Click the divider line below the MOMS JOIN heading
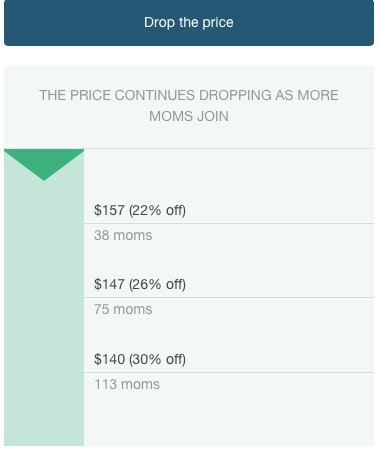The image size is (380, 456). point(189,148)
